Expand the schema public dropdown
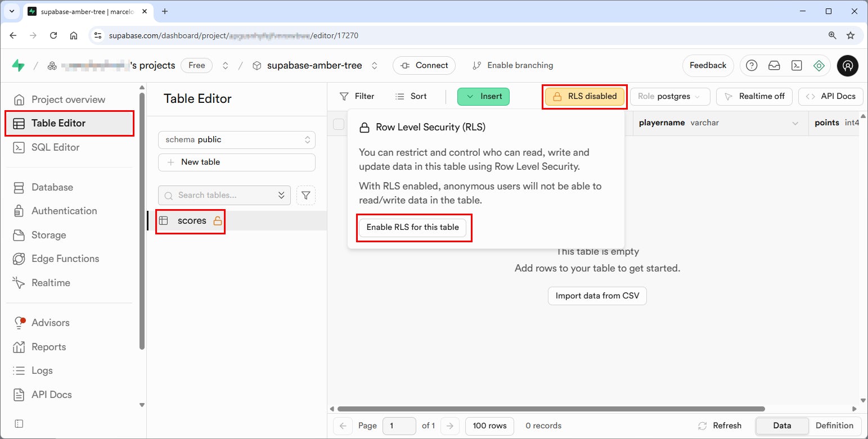 pos(236,139)
